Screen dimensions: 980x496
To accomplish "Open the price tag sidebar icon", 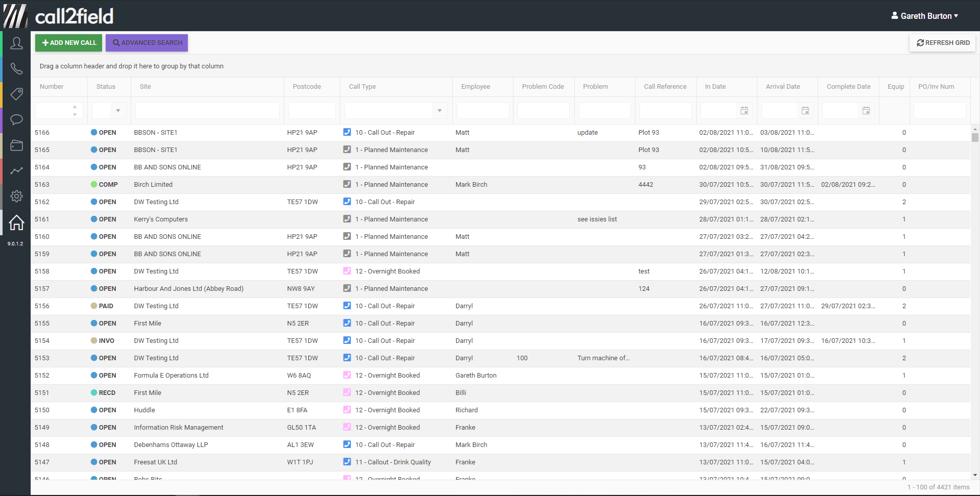I will click(16, 94).
